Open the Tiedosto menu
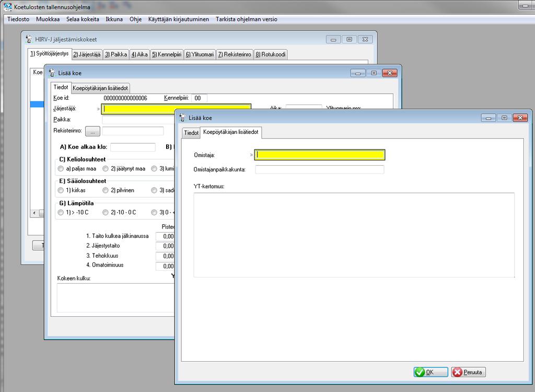535x392 pixels. tap(18, 19)
